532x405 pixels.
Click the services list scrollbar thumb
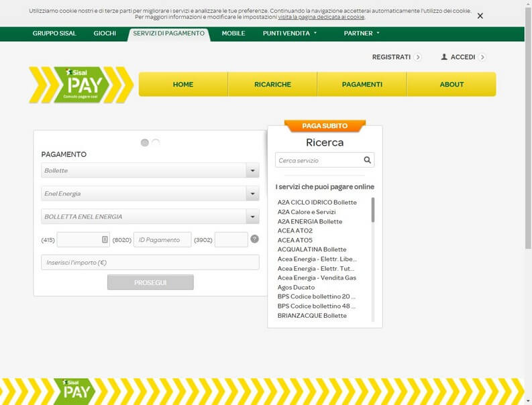(x=373, y=210)
